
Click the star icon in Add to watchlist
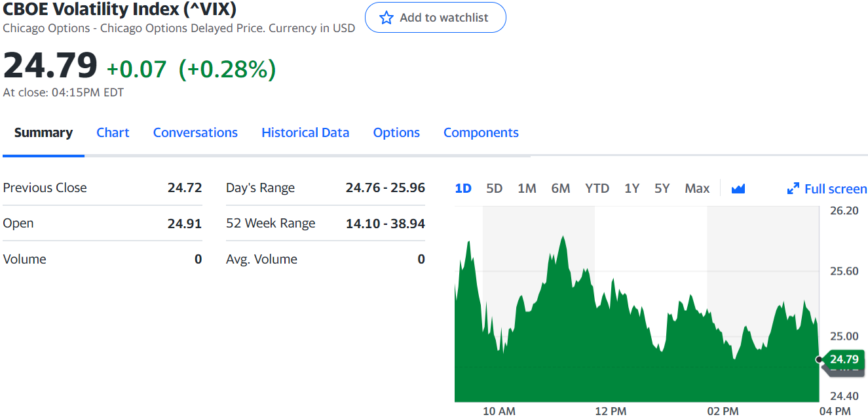[x=387, y=18]
